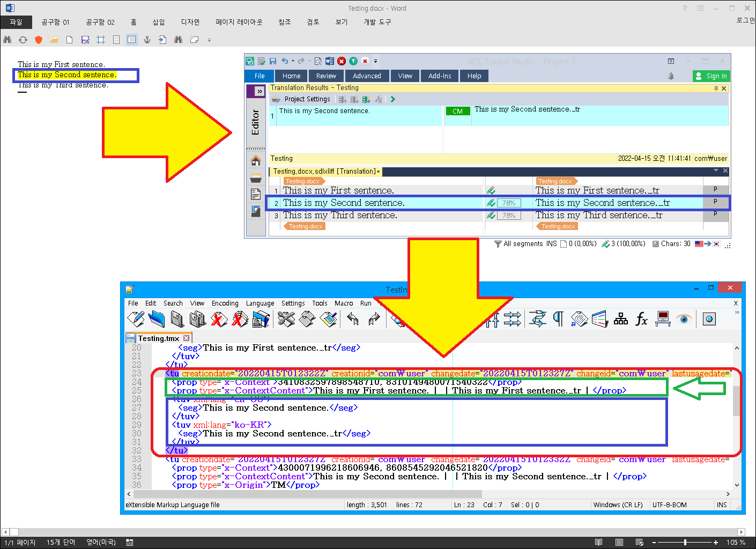Image resolution: width=756 pixels, height=549 pixels.
Task: Click the Save icon in Notepad++ toolbar
Action: click(177, 319)
